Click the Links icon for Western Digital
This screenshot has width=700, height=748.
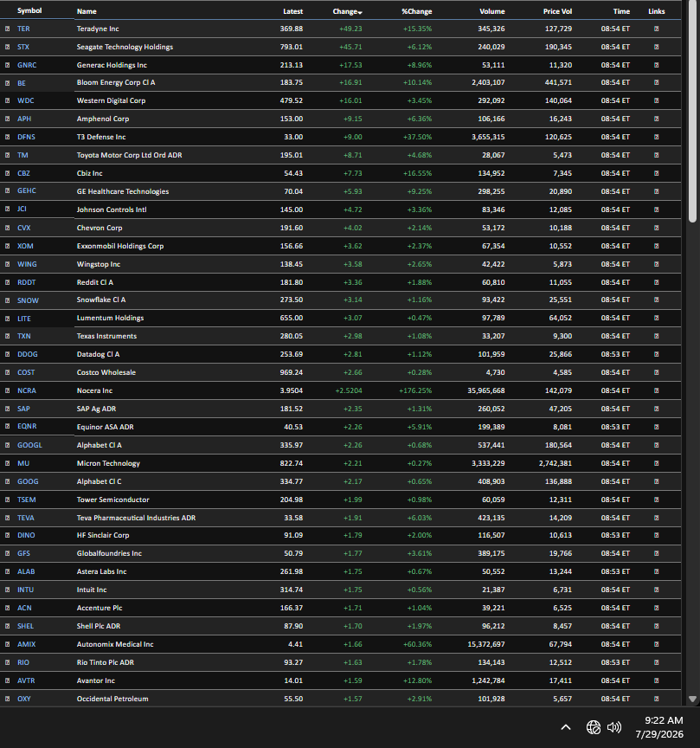point(656,100)
